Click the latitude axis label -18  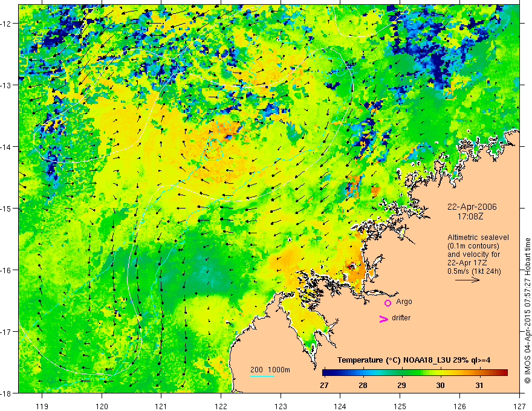(7, 393)
